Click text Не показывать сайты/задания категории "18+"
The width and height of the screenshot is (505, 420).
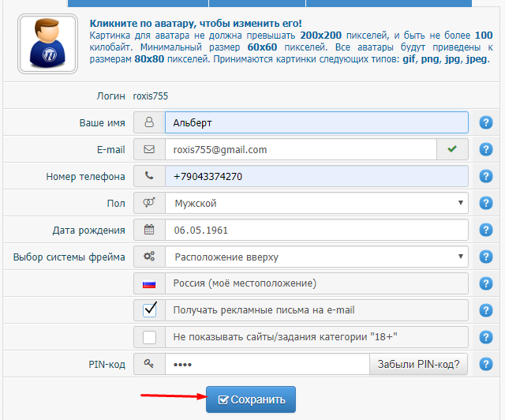(x=285, y=337)
